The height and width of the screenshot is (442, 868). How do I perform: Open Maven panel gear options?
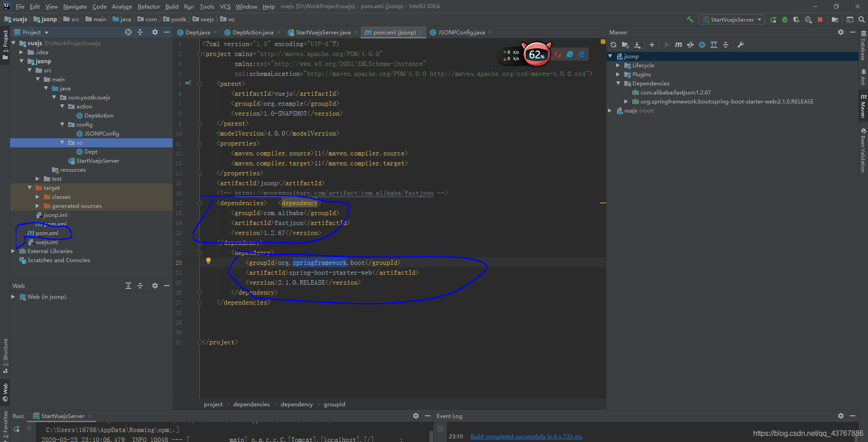(x=841, y=32)
